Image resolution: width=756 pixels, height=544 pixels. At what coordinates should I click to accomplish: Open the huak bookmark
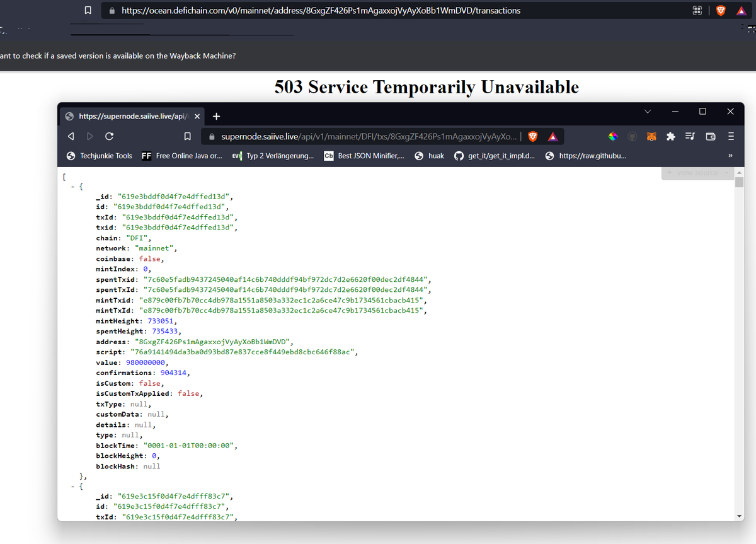coord(430,156)
